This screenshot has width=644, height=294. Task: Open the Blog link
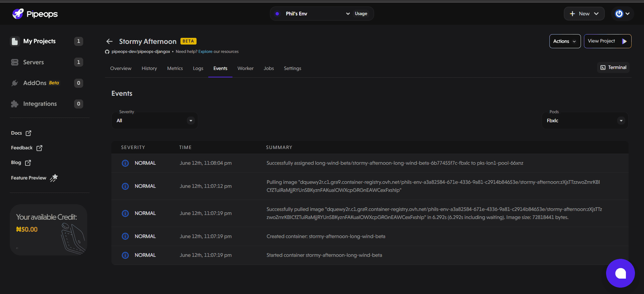click(21, 163)
